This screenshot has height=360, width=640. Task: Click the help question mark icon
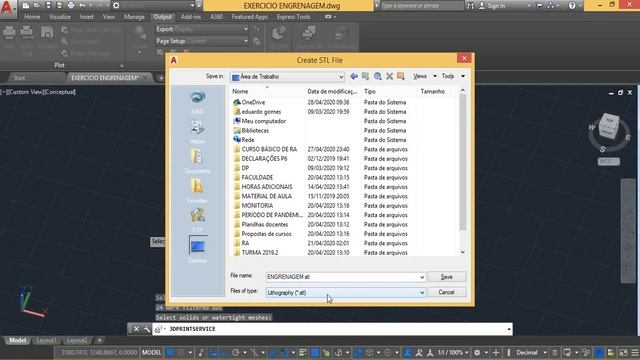572,6
